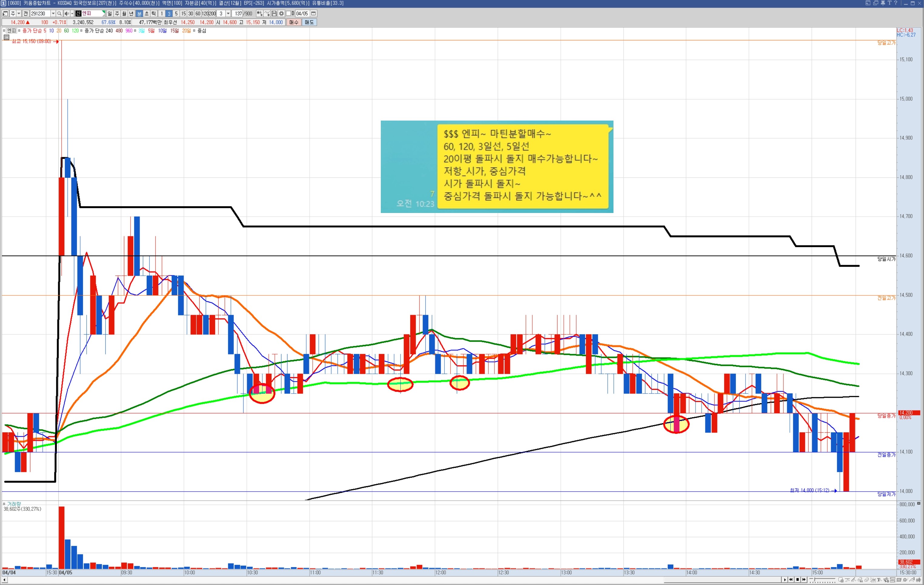Click the stock search magnifier icon

(59, 13)
